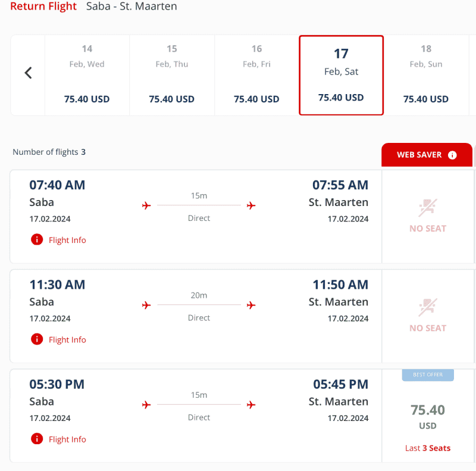Open the WEB SAVER fare tab
The width and height of the screenshot is (476, 471).
(427, 155)
